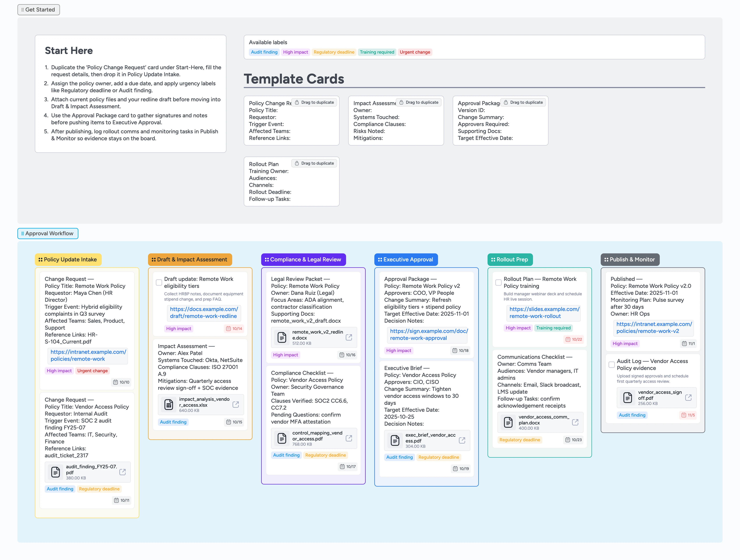Image resolution: width=740 pixels, height=560 pixels.
Task: Click the drag handle icon beside Get Started
Action: pyautogui.click(x=23, y=10)
